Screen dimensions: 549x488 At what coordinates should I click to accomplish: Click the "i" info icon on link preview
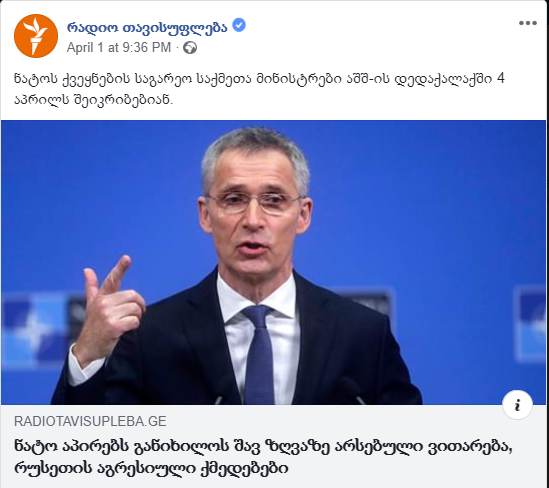tap(517, 405)
